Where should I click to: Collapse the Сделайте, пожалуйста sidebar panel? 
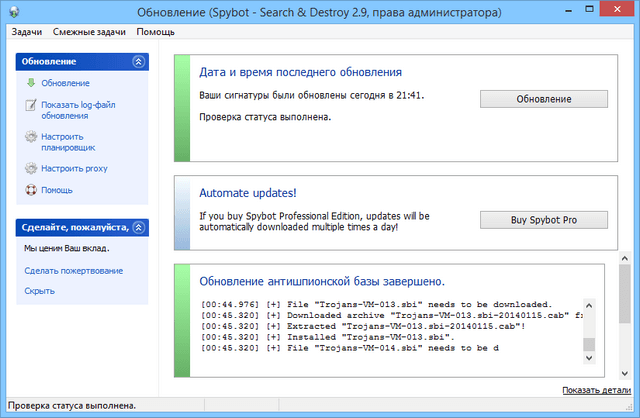[x=139, y=227]
